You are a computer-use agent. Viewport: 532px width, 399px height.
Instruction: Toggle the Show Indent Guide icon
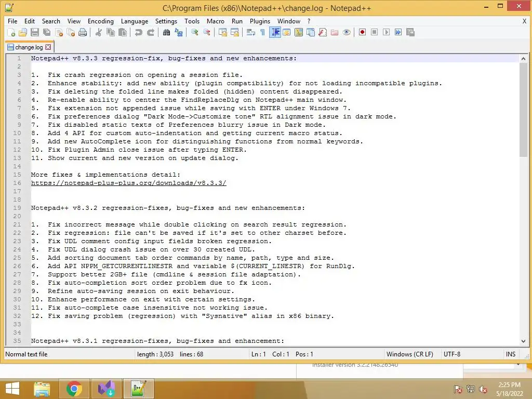275,32
